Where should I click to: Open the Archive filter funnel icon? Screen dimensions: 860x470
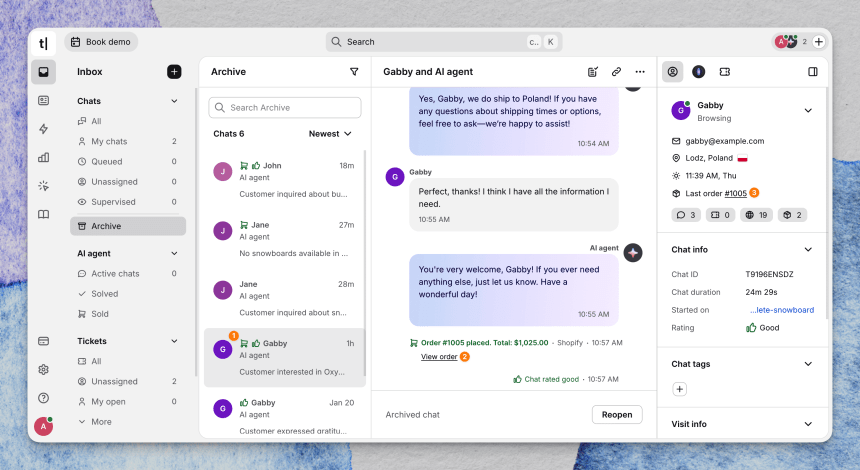pyautogui.click(x=354, y=72)
